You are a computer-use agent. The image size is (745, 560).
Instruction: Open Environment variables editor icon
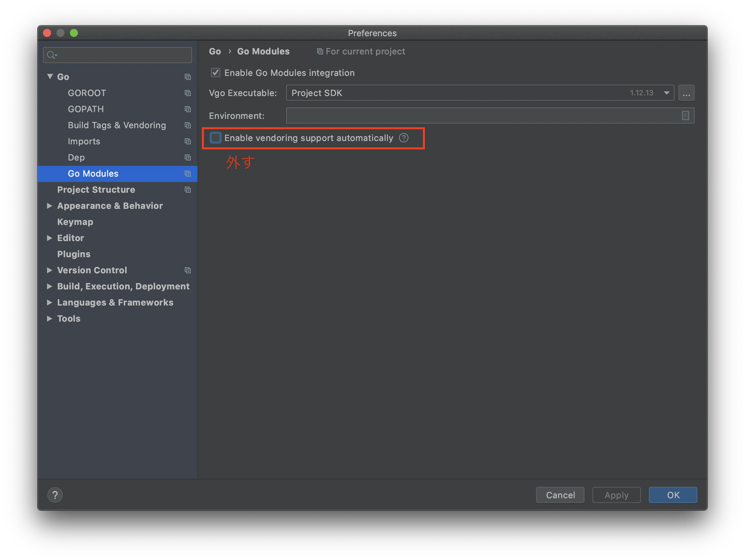point(685,115)
